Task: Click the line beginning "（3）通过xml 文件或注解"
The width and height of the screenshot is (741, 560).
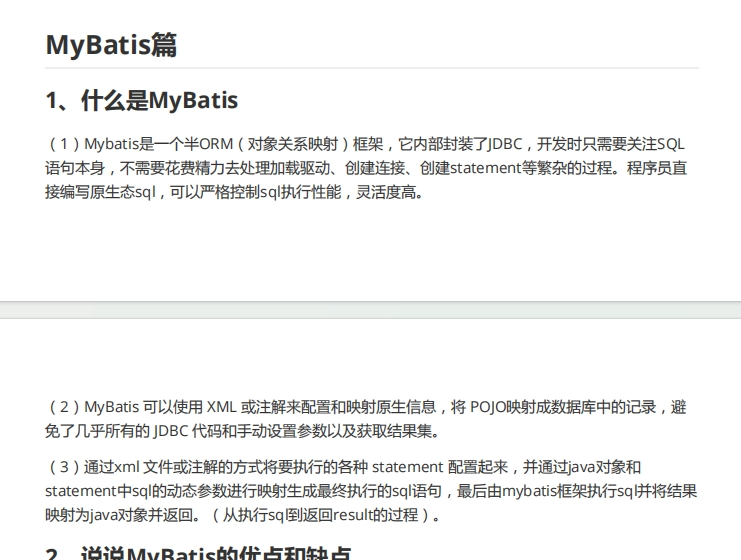Action: pyautogui.click(x=343, y=467)
